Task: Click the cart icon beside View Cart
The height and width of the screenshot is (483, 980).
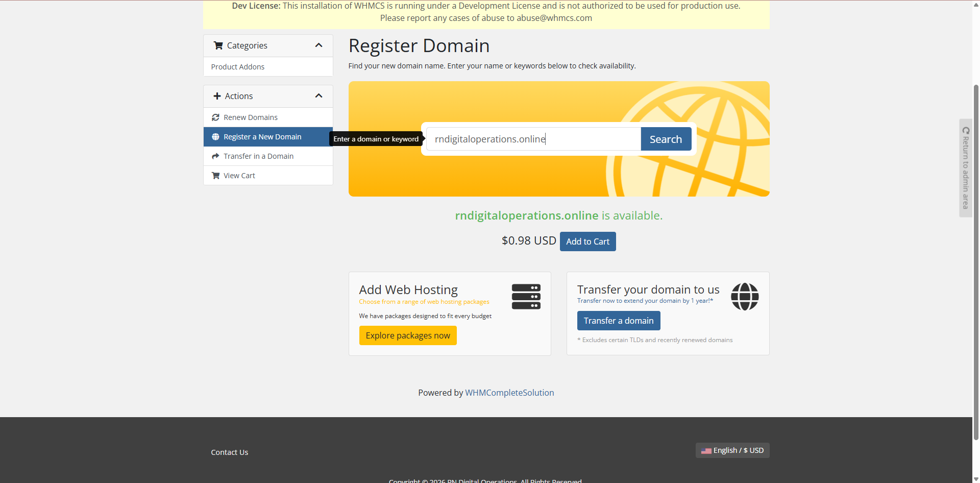Action: (215, 176)
